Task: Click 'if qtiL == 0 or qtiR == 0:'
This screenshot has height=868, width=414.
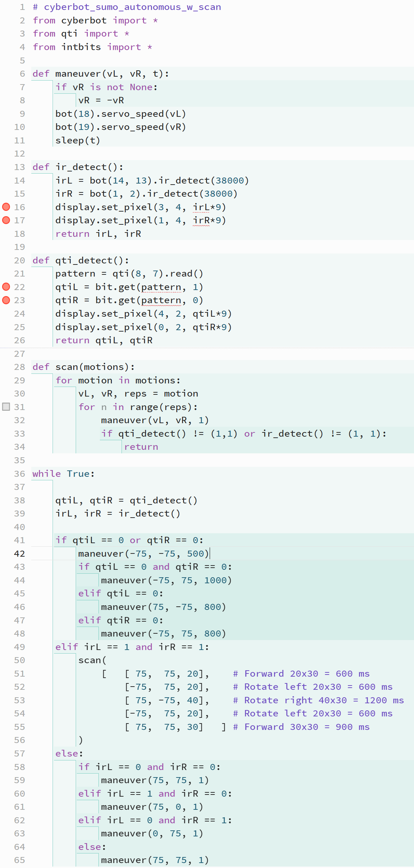Action: [129, 540]
